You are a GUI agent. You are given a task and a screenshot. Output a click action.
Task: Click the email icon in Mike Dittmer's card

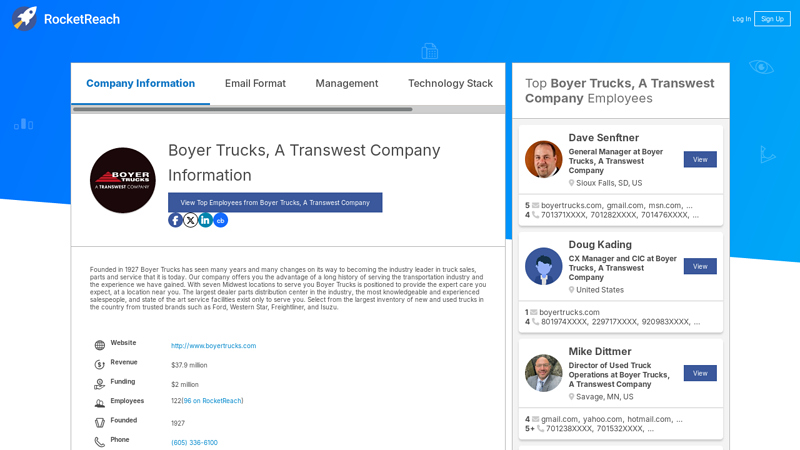[x=536, y=419]
